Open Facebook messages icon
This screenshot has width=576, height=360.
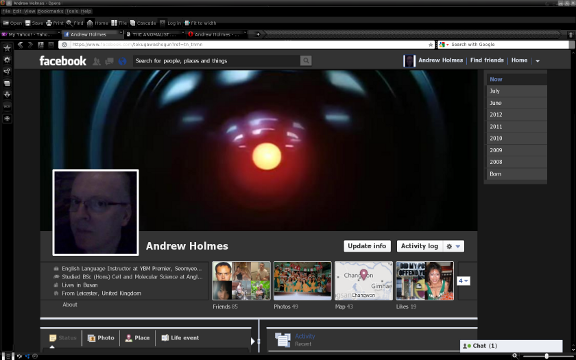109,61
